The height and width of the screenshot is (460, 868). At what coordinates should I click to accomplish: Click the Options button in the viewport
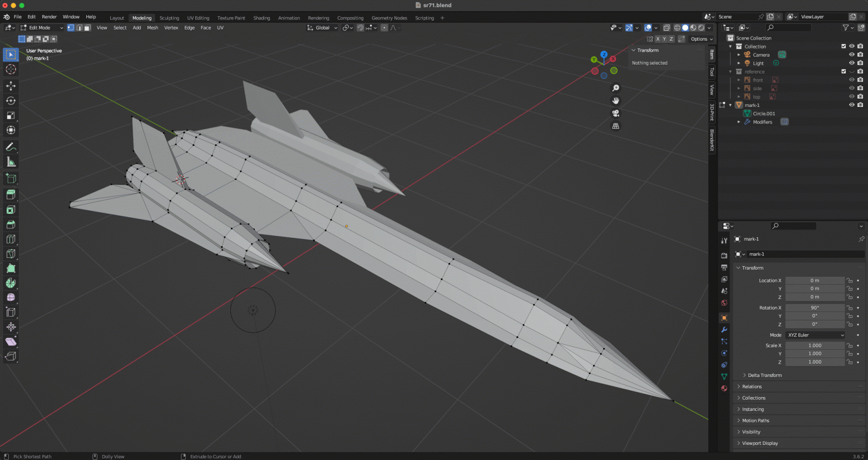tap(701, 39)
